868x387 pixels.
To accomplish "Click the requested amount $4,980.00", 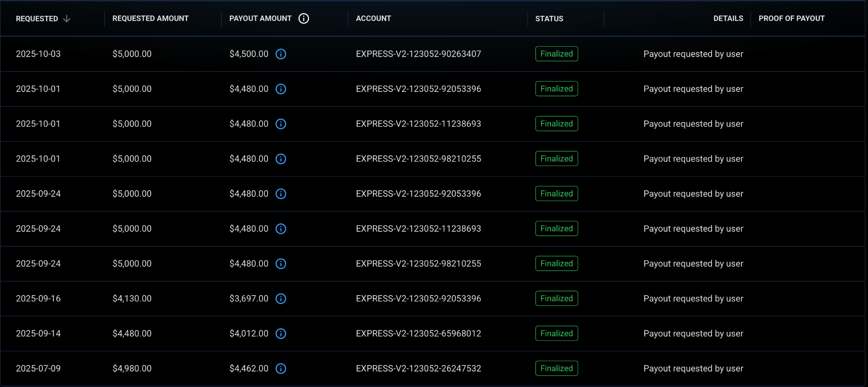I will [132, 368].
